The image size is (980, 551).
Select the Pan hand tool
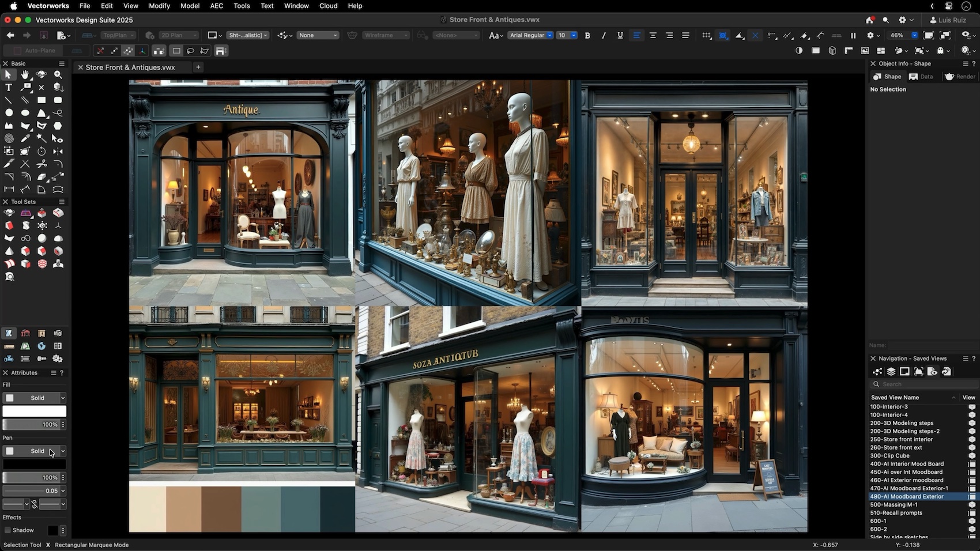click(x=25, y=75)
